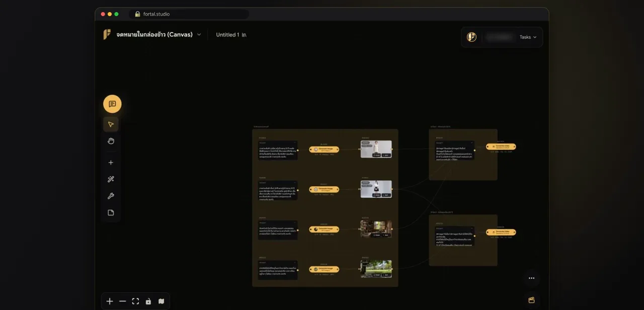Click the round Fortal account badge

click(x=471, y=37)
